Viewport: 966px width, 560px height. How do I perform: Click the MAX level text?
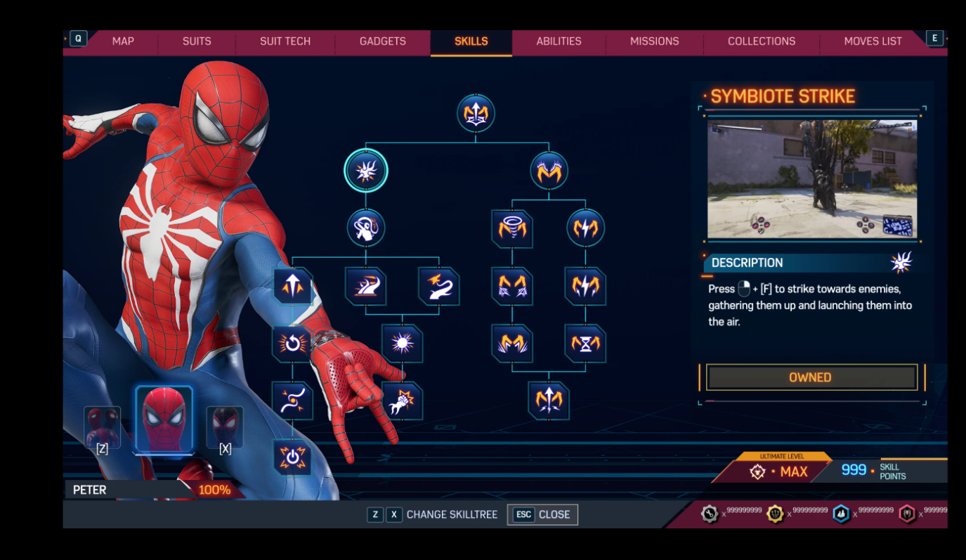(x=794, y=472)
